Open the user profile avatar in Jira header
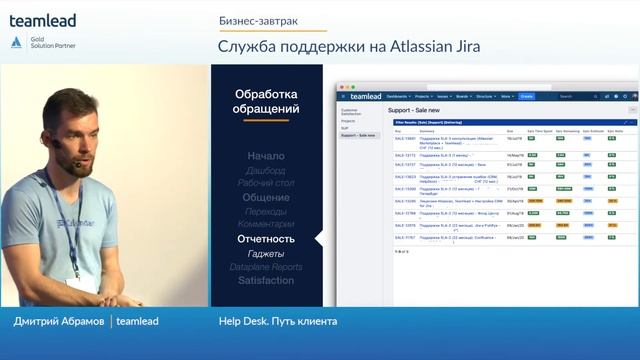 pyautogui.click(x=635, y=96)
